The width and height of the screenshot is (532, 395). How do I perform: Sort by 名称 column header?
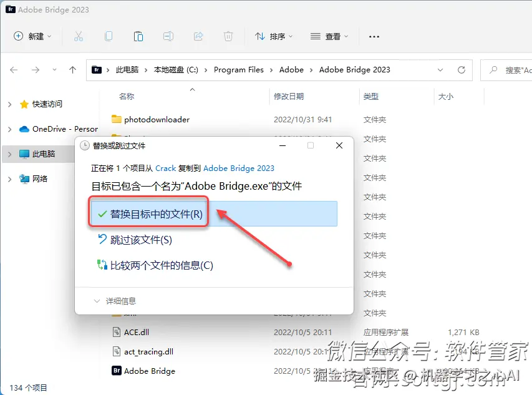pyautogui.click(x=127, y=96)
